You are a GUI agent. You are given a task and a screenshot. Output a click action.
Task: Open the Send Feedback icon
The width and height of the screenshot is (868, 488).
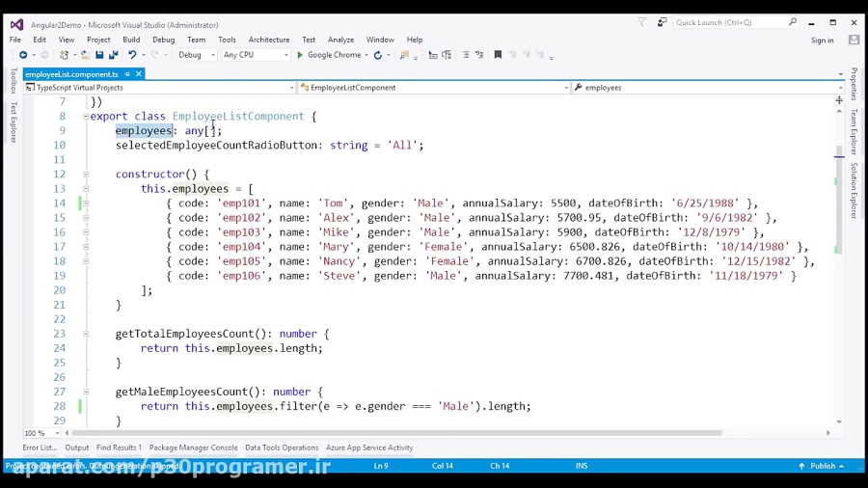click(x=662, y=22)
